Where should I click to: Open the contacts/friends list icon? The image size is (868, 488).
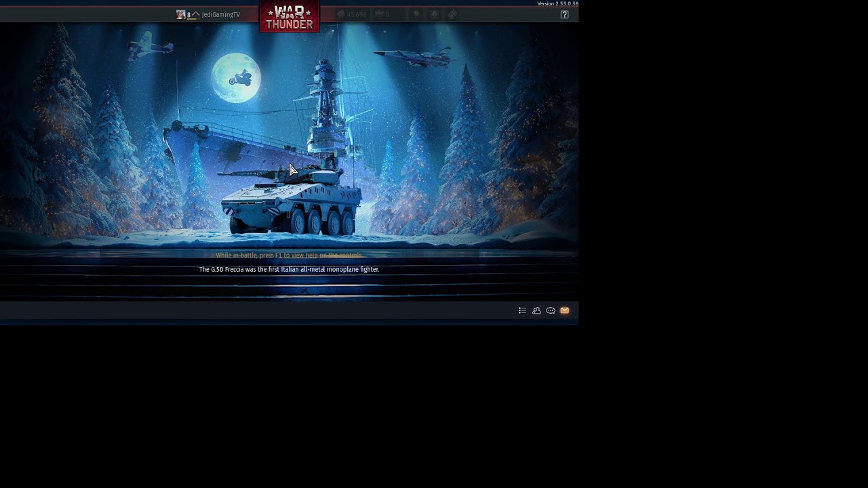536,310
